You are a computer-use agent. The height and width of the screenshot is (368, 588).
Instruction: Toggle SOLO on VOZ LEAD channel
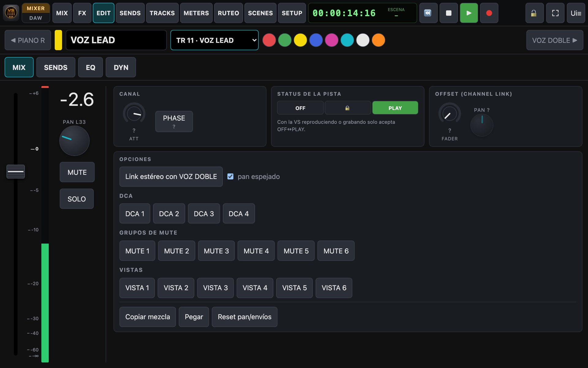77,199
